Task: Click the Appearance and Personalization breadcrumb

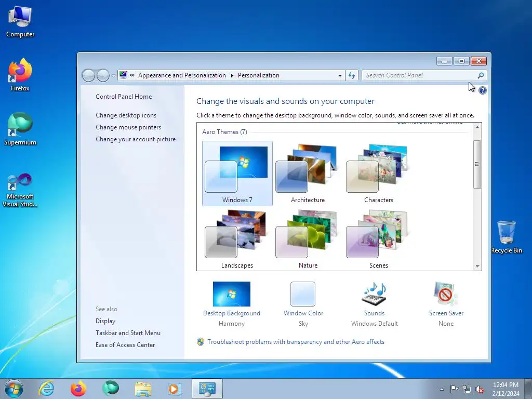Action: (182, 75)
